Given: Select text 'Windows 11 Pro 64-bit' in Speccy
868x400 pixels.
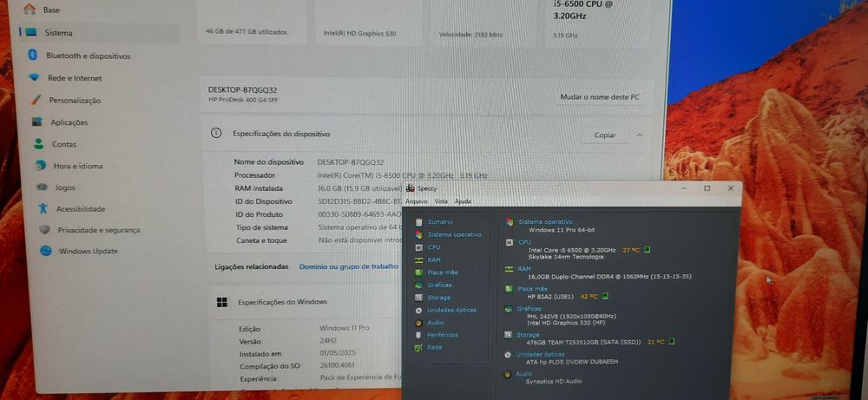Looking at the screenshot, I should click(562, 230).
